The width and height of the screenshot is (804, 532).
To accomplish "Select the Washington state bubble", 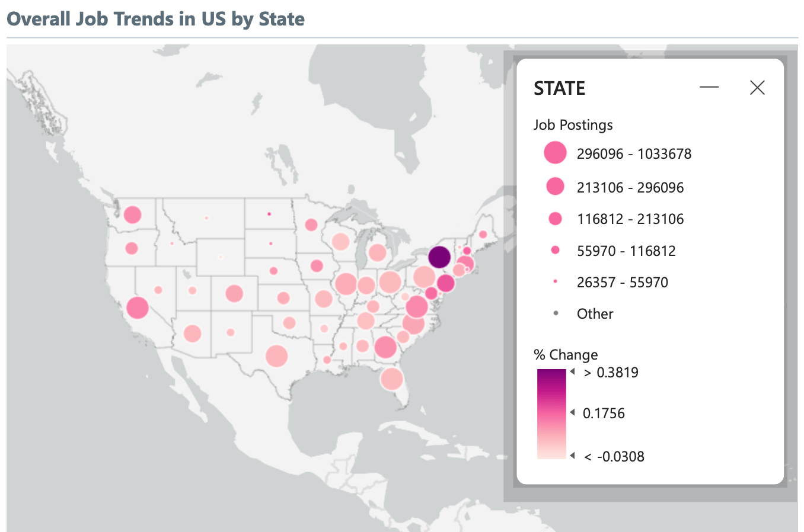I will click(x=132, y=214).
